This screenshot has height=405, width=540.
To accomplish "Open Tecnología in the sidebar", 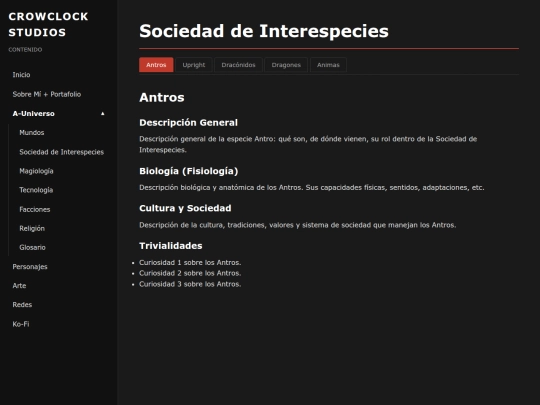I will 36,190.
